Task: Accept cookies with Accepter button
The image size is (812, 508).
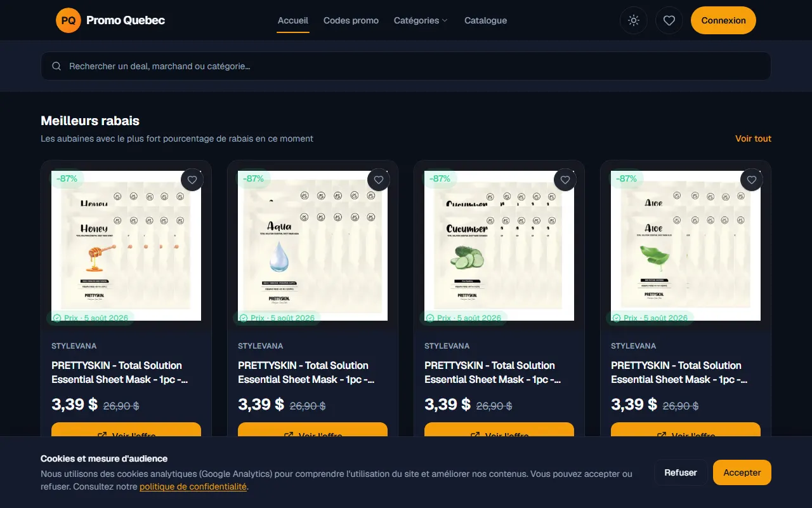Action: point(742,472)
